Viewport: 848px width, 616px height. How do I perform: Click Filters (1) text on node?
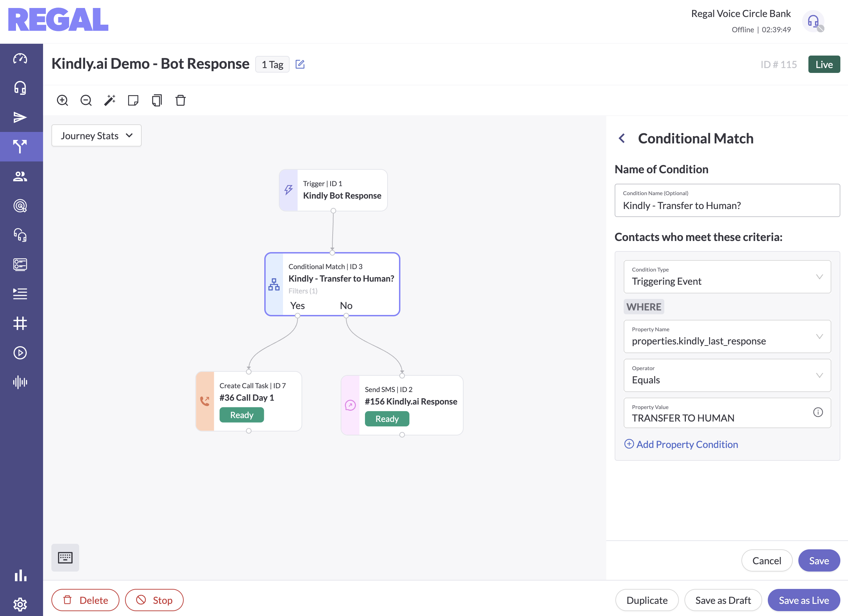pos(303,291)
